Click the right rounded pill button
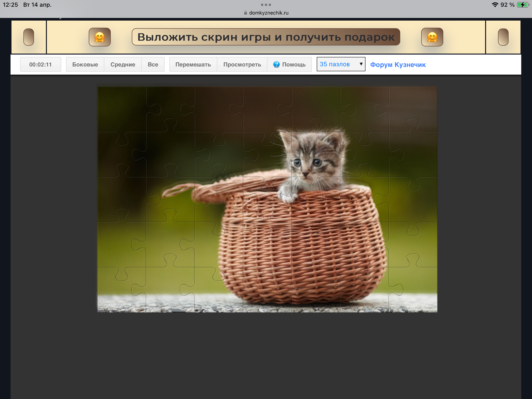Screen dimensions: 532x399 (503, 37)
